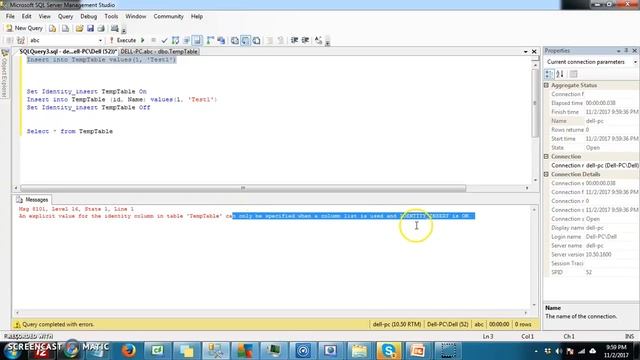Open Query Options from the toolbar icon
Screen dimensions: 640x360
(x=187, y=40)
